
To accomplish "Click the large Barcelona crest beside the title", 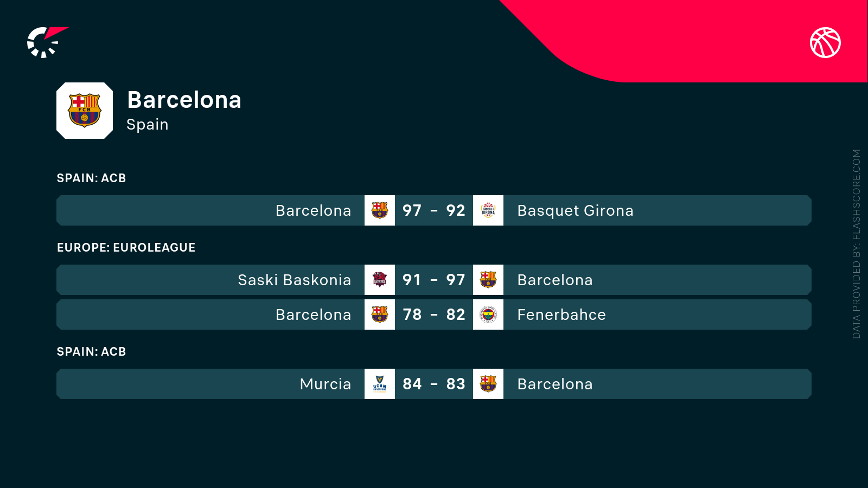I will pyautogui.click(x=85, y=111).
